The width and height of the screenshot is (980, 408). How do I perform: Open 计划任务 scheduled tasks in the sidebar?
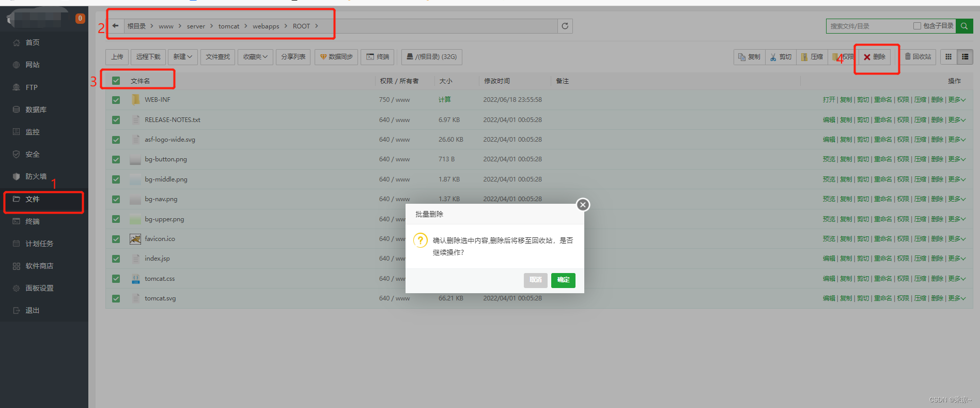(39, 244)
